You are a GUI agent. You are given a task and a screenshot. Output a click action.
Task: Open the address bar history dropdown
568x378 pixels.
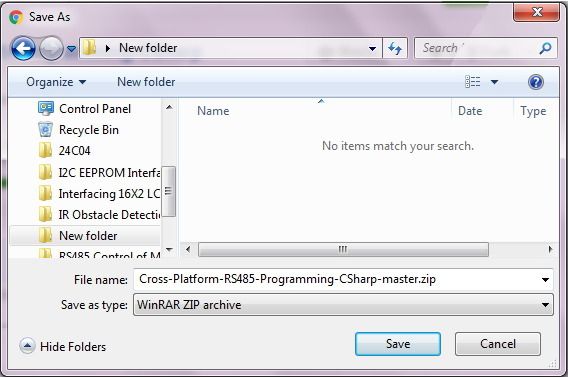(x=372, y=49)
